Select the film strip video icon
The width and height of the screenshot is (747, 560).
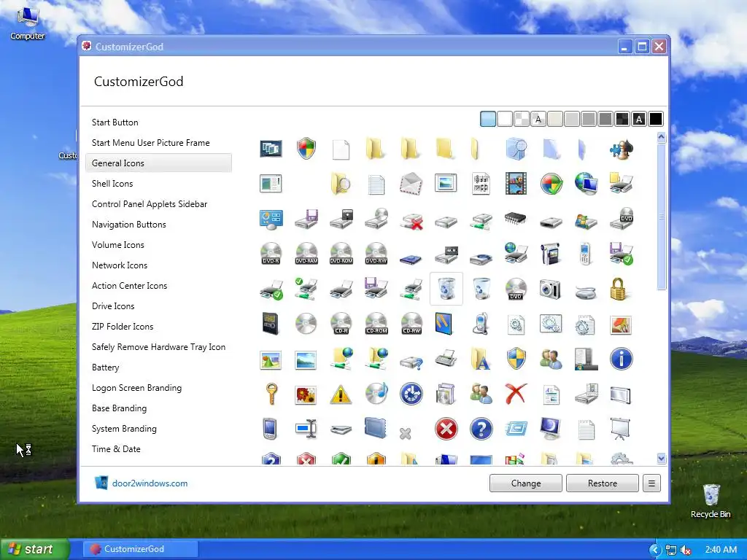tap(516, 184)
